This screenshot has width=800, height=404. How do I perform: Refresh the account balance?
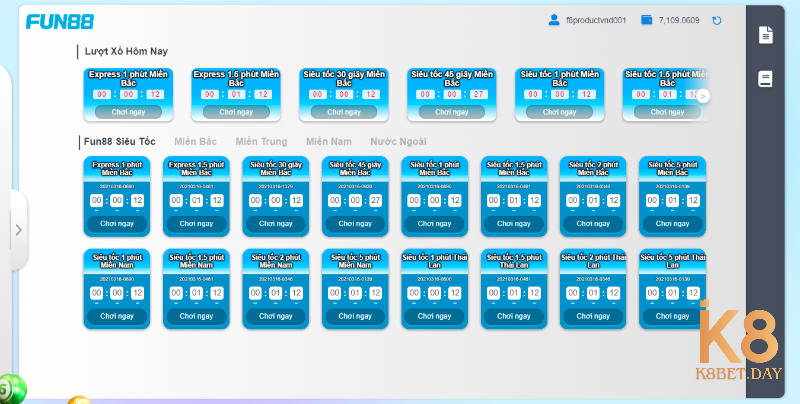[717, 20]
